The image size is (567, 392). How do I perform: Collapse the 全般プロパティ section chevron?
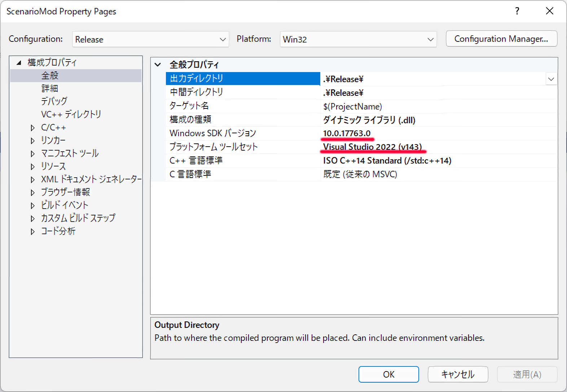[x=158, y=65]
